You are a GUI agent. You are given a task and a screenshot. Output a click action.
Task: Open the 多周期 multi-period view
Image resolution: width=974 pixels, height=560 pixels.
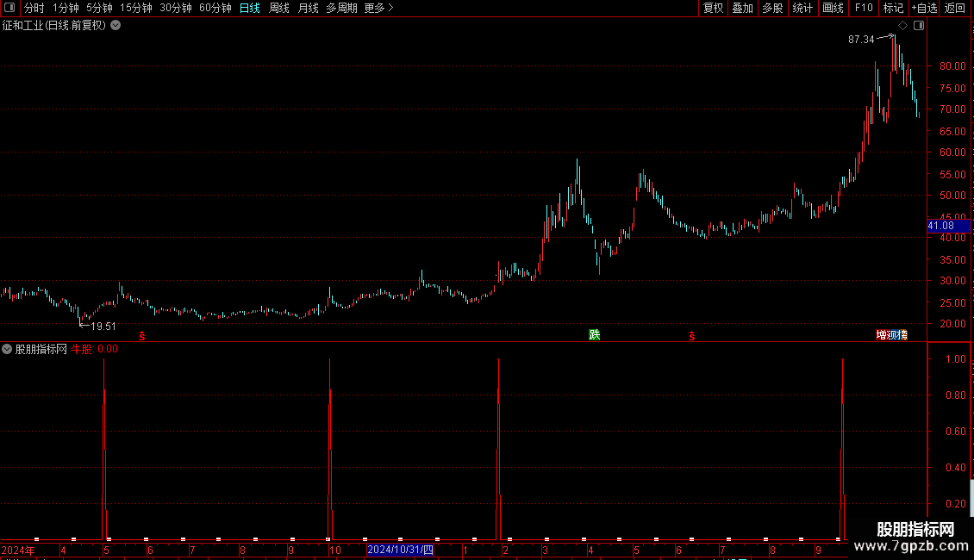coord(341,8)
